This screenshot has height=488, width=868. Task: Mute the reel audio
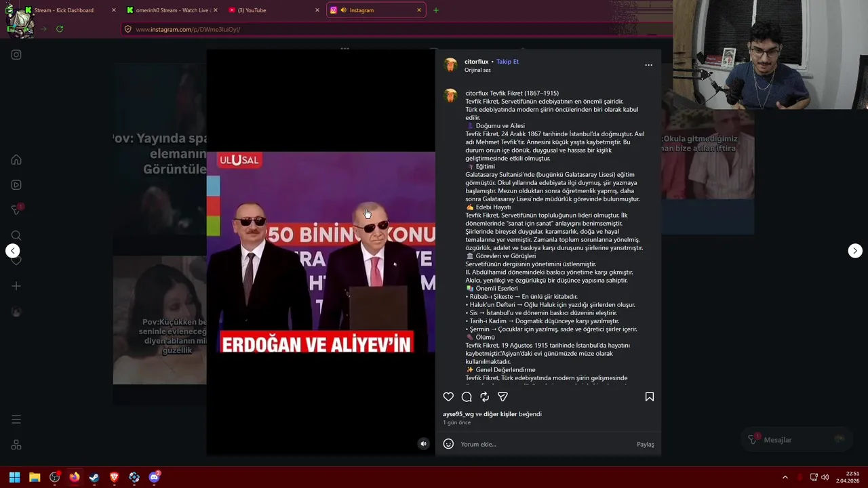coord(423,444)
